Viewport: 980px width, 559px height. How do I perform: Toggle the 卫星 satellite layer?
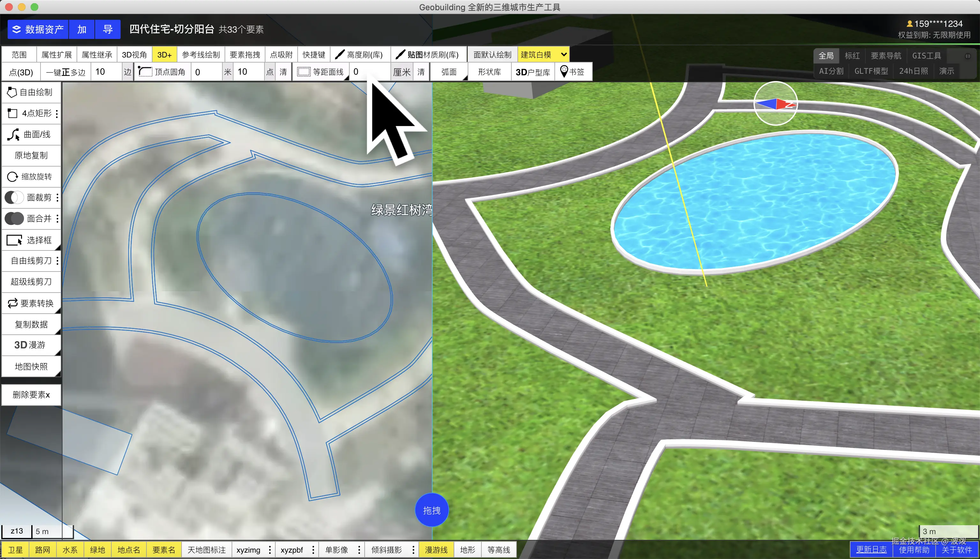click(15, 550)
